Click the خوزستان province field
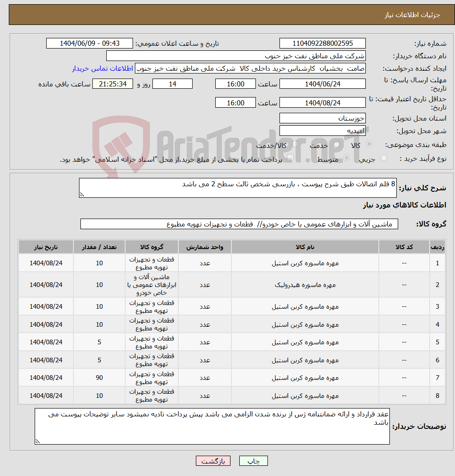This screenshot has width=455, height=476. [322, 118]
